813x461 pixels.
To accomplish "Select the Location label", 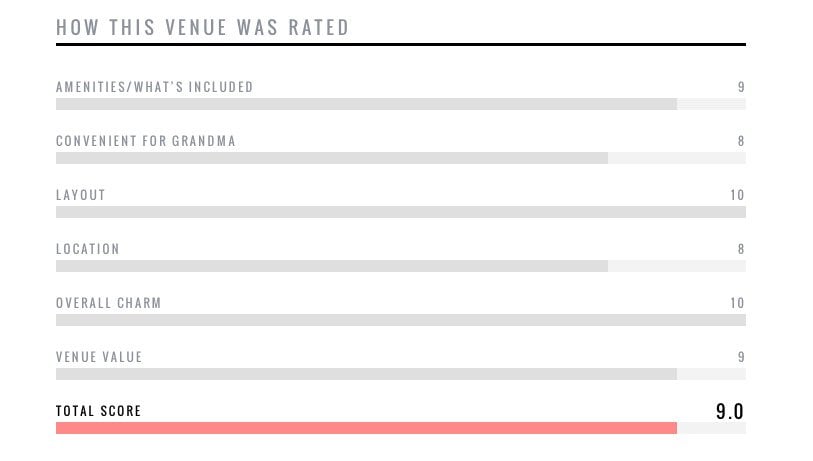I will click(x=88, y=249).
